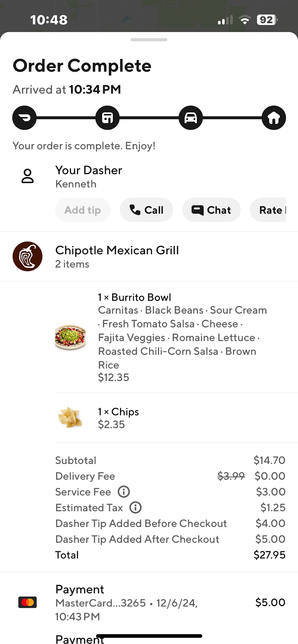Tap the Chips thumbnail image
The width and height of the screenshot is (298, 644).
pyautogui.click(x=70, y=417)
